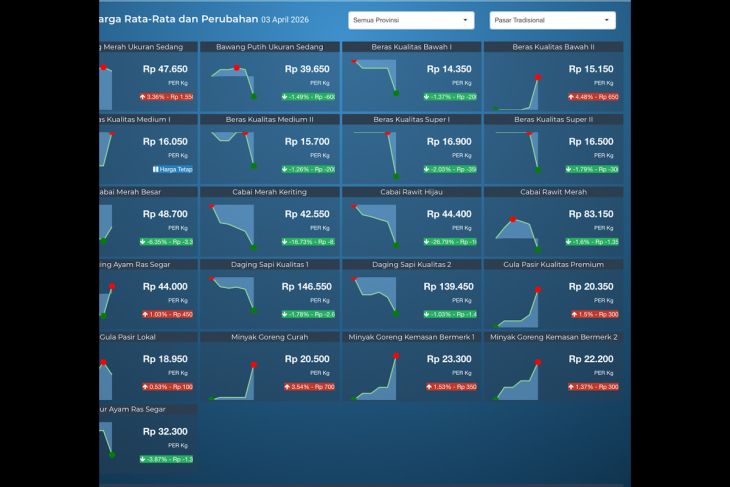Click the red 4.48% increase badge
This screenshot has height=487, width=730.
(x=594, y=97)
